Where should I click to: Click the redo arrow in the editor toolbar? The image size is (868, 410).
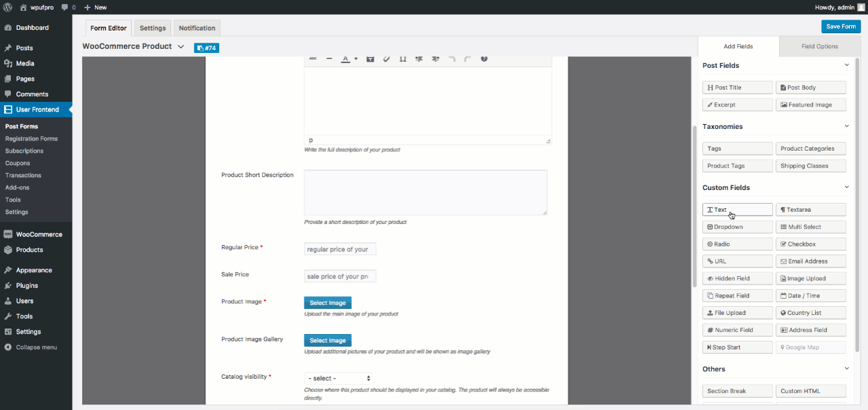[468, 58]
